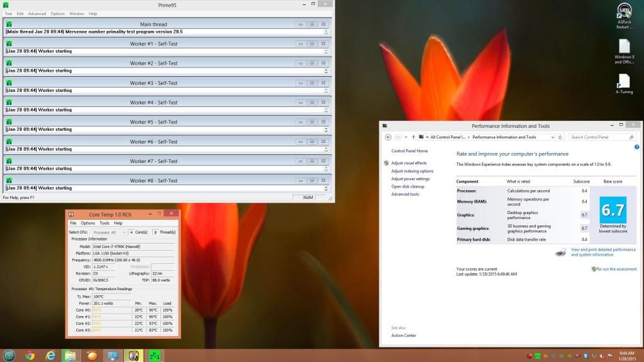Click the Frequency value in Core Temp
The width and height of the screenshot is (644, 362).
133,260
